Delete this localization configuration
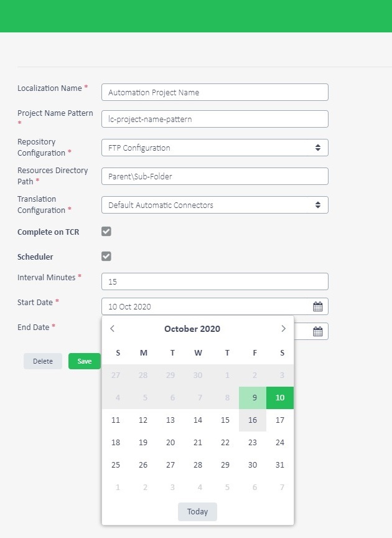Viewport: 392px width, 538px height. [x=43, y=361]
